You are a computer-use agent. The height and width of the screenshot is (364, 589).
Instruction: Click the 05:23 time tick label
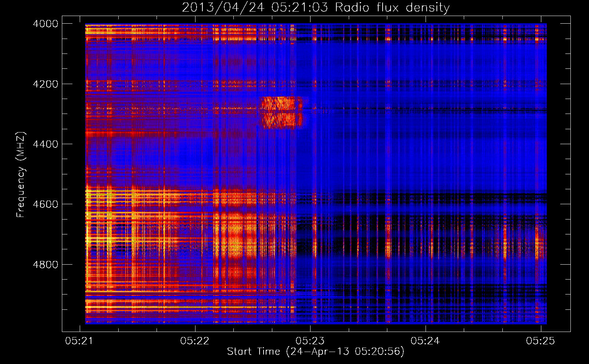(x=310, y=341)
